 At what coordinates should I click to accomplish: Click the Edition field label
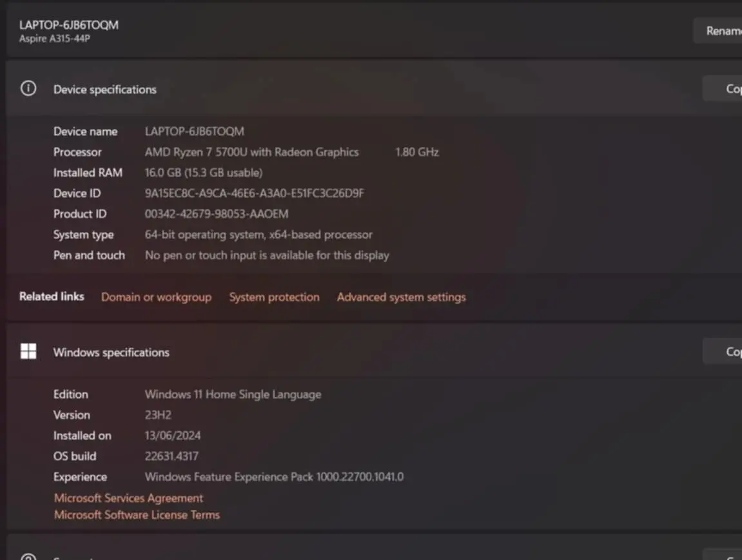click(x=70, y=394)
